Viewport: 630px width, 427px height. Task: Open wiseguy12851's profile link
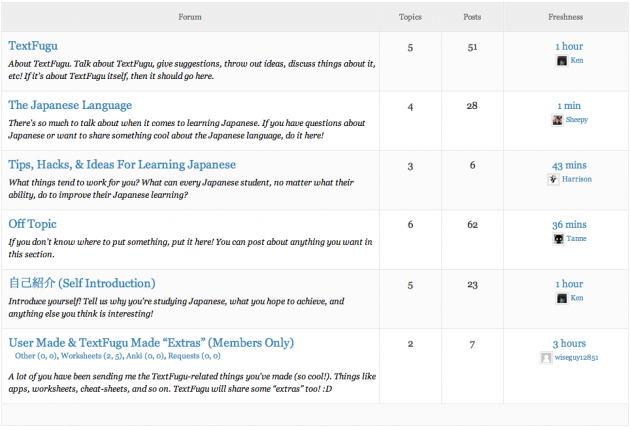577,358
